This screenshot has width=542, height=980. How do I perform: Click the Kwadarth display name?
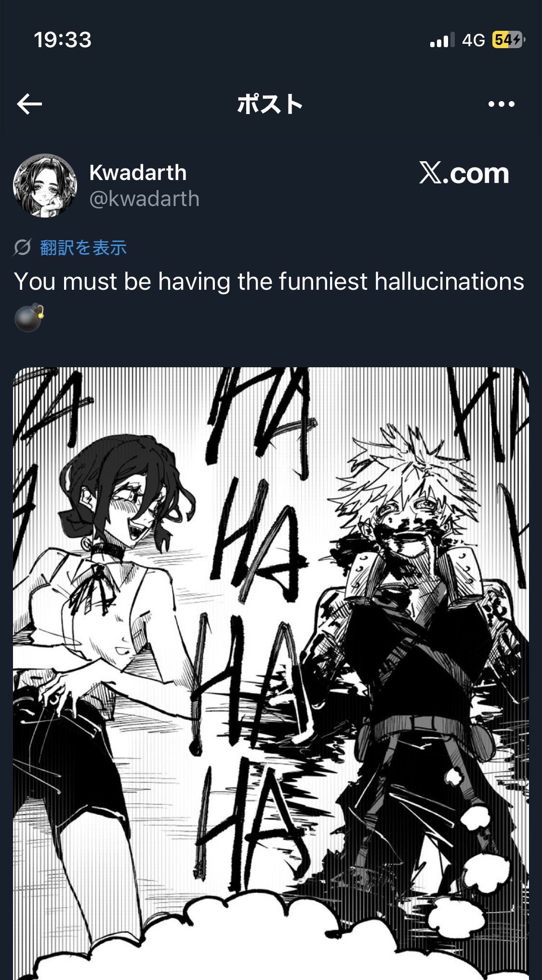pos(138,172)
